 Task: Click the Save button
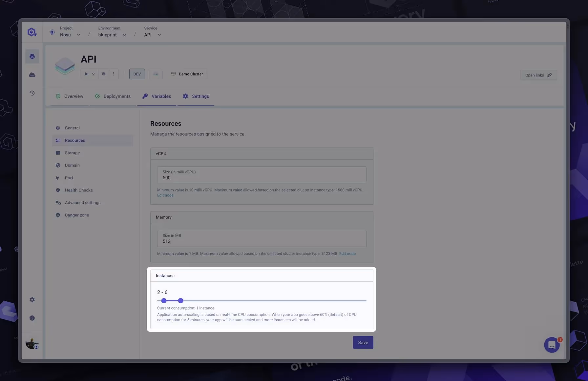[363, 342]
